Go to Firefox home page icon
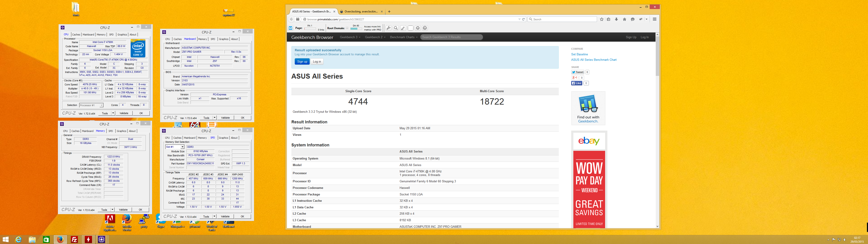868x244 pixels. point(624,19)
